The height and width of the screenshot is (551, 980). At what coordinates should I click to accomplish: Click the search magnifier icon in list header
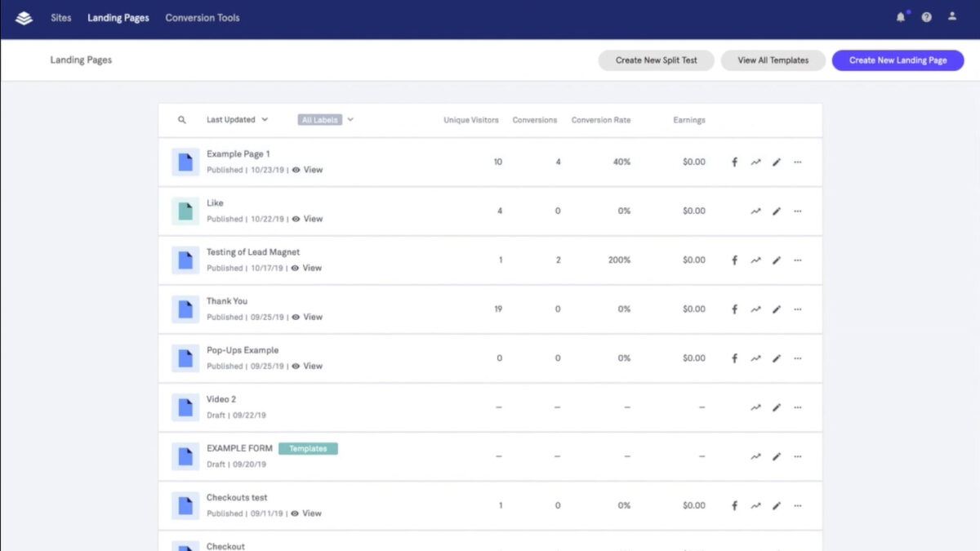[x=182, y=120]
